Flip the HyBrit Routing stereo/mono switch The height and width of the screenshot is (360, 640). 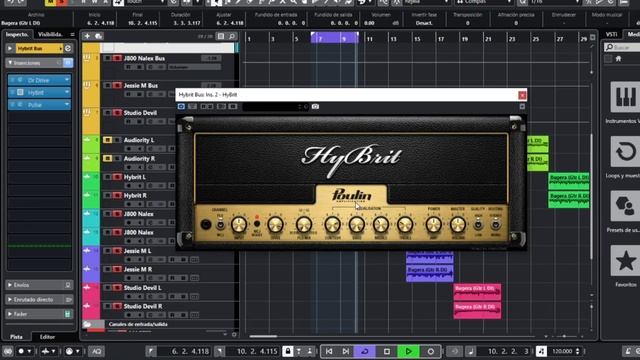click(x=496, y=224)
